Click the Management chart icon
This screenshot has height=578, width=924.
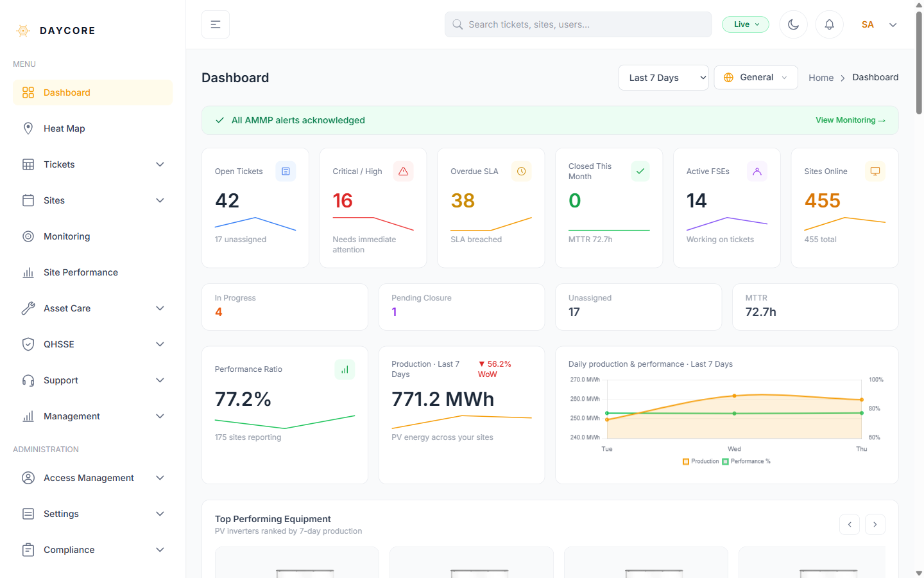pyautogui.click(x=28, y=416)
